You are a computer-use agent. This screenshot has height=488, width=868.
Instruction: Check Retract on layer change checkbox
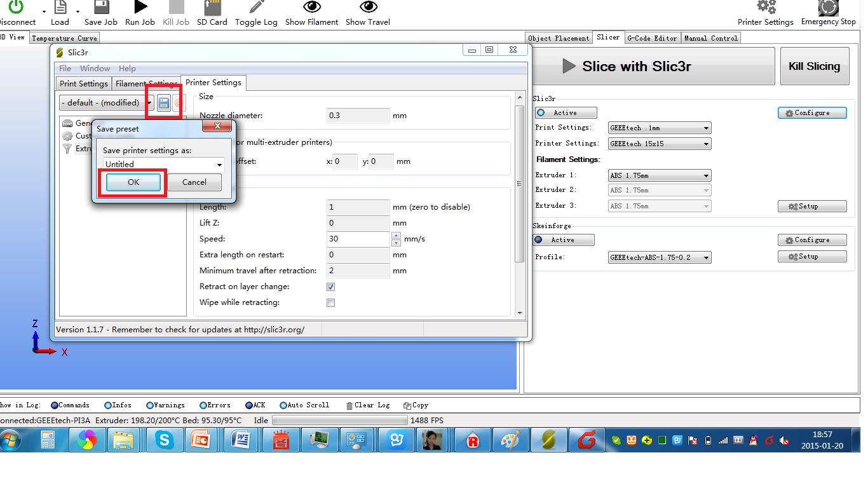pos(330,287)
